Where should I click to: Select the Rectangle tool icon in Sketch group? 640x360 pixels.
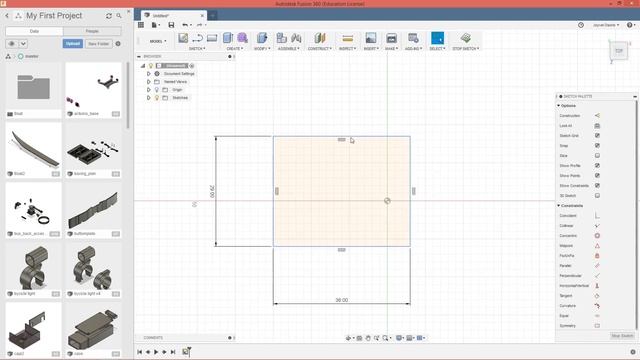point(212,38)
